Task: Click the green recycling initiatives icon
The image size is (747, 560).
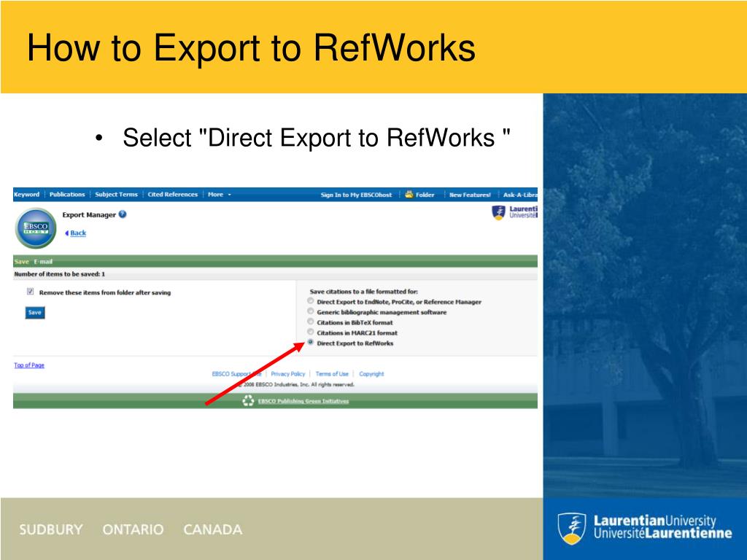Action: click(248, 401)
